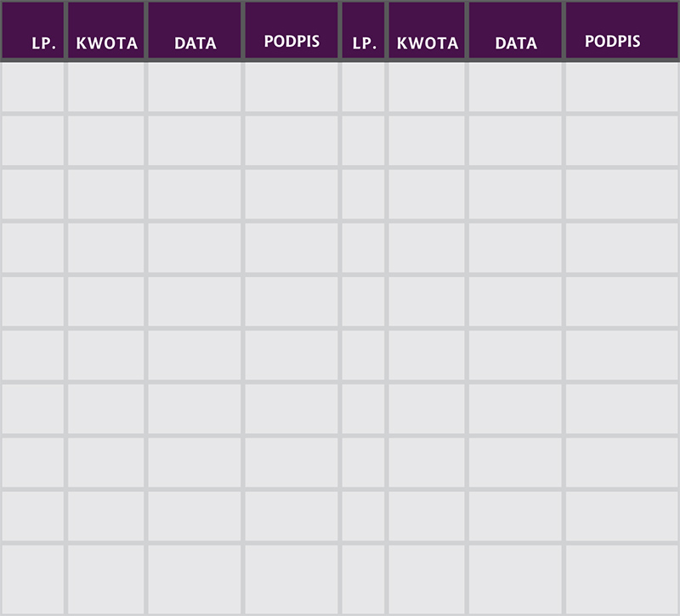680x616 pixels.
Task: Select last-row cell under first DATA header
Action: [195, 578]
